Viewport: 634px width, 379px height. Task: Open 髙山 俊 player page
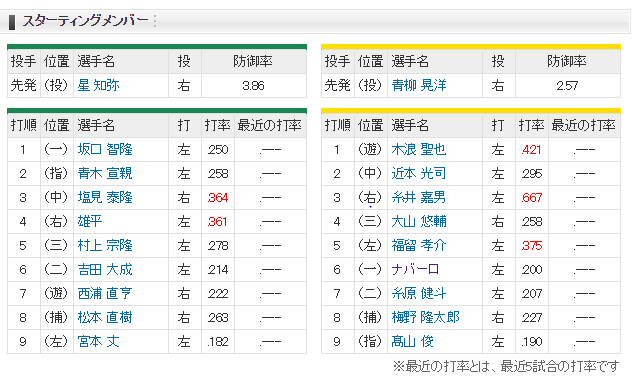412,341
